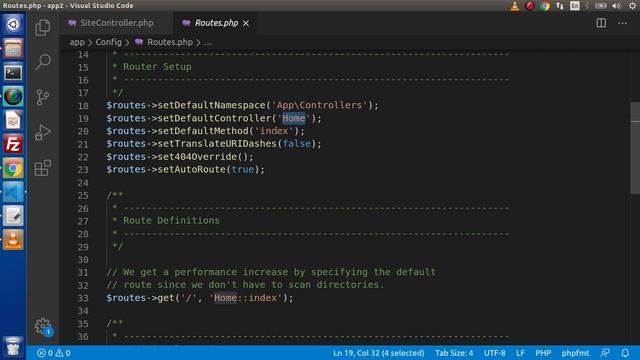Click the Config breadcrumb segment

click(108, 42)
